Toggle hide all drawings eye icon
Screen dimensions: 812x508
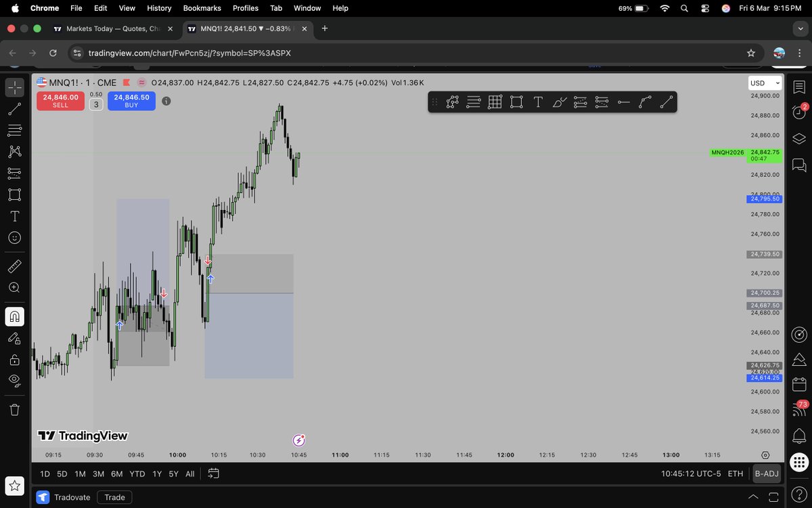point(14,381)
